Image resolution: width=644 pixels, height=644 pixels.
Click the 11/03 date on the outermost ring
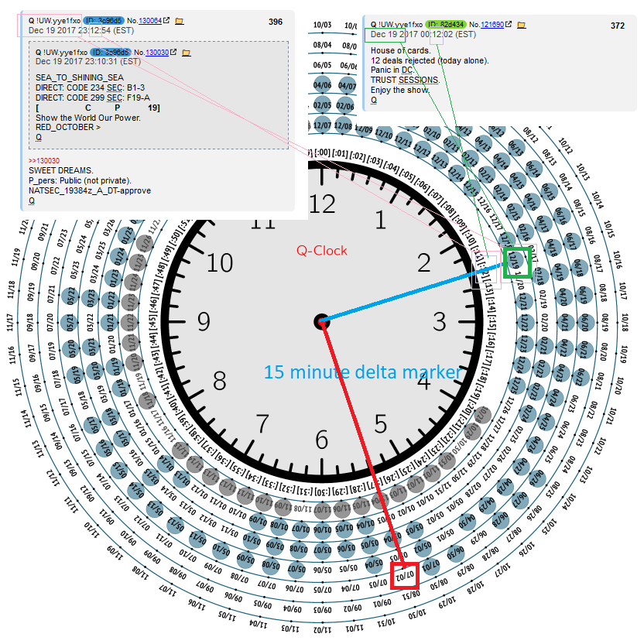tap(291, 628)
